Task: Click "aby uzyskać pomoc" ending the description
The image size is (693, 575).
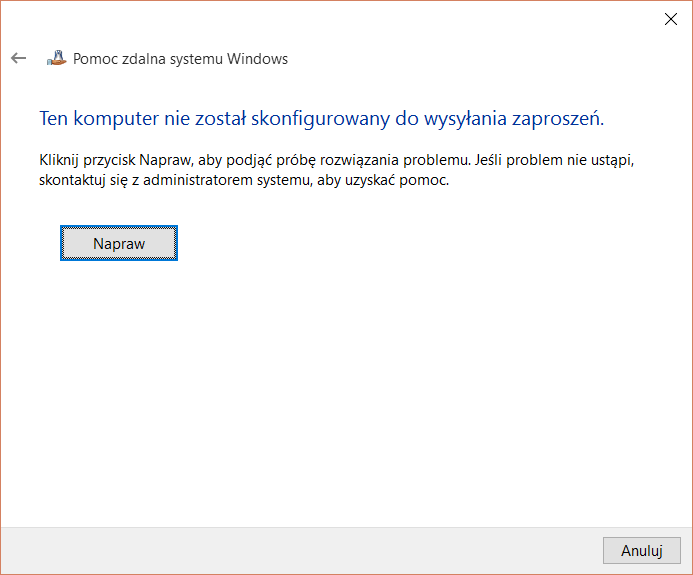Action: (413, 180)
